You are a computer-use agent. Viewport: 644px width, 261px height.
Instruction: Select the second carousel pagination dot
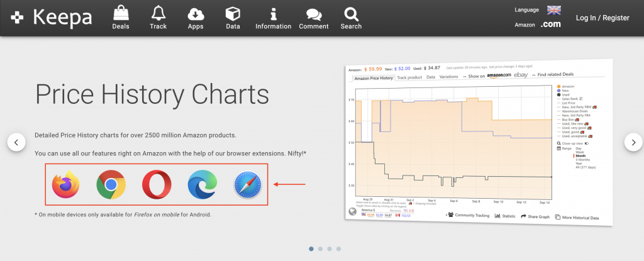(x=320, y=249)
